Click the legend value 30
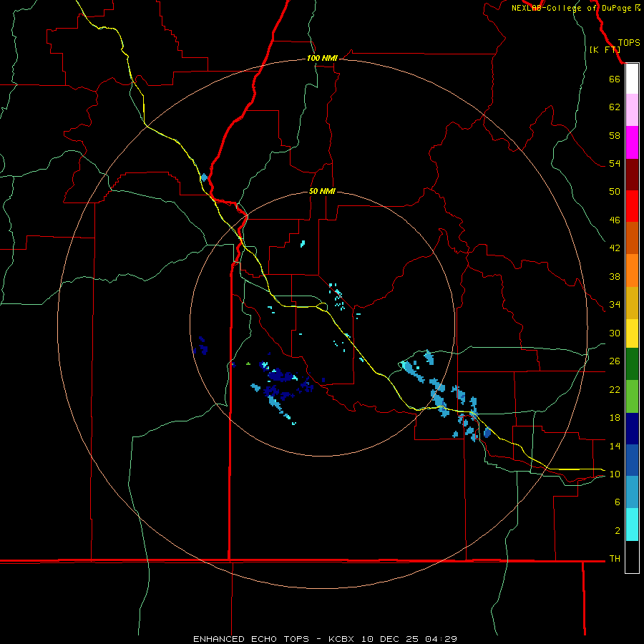The width and height of the screenshot is (644, 644). [615, 333]
